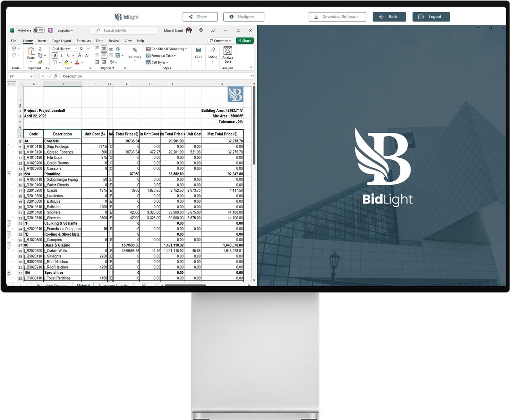Click the Wrap Text icon
510x420 pixels.
118,49
